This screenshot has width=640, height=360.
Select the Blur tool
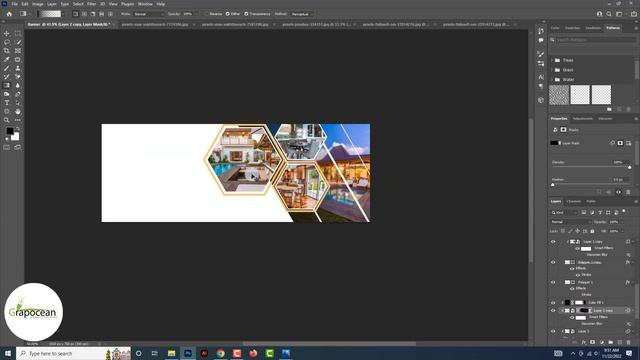pos(18,85)
